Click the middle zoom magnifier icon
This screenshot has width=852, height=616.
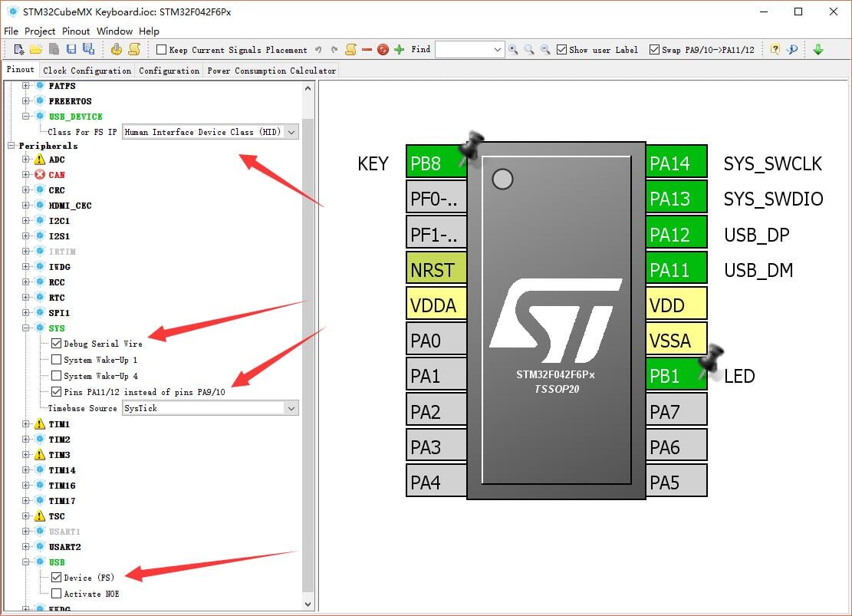528,49
